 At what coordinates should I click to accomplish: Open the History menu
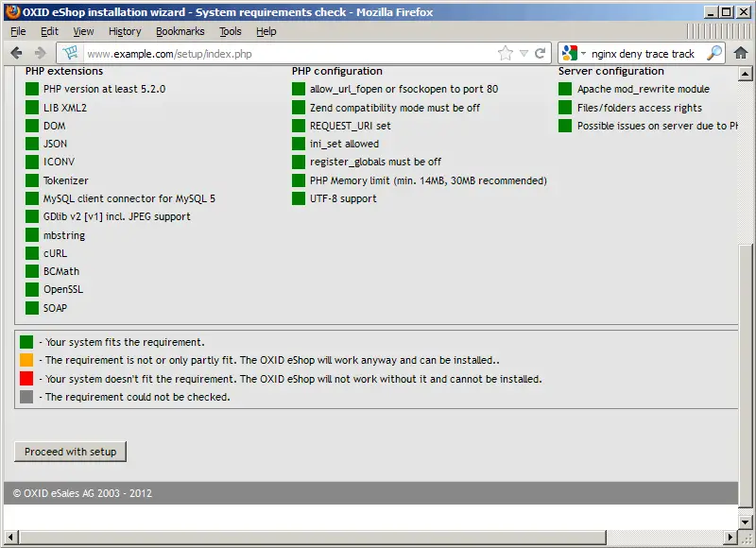pyautogui.click(x=125, y=31)
